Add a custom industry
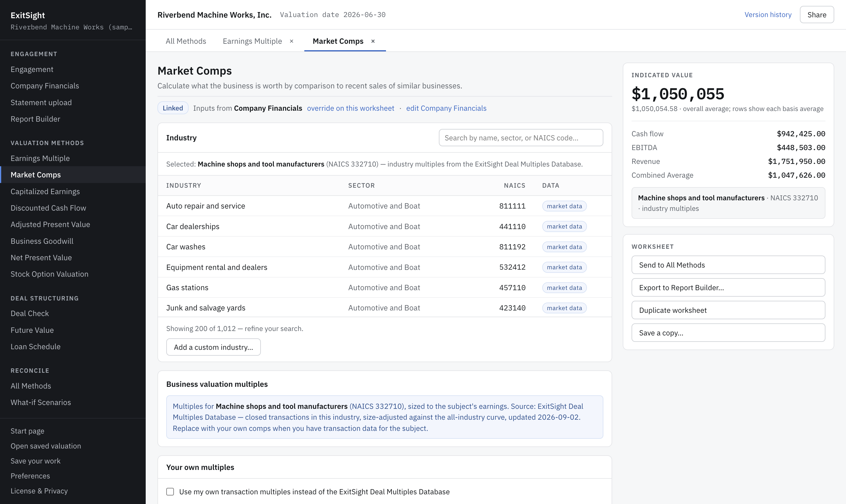Screen dimensions: 846x504 (x=213, y=347)
